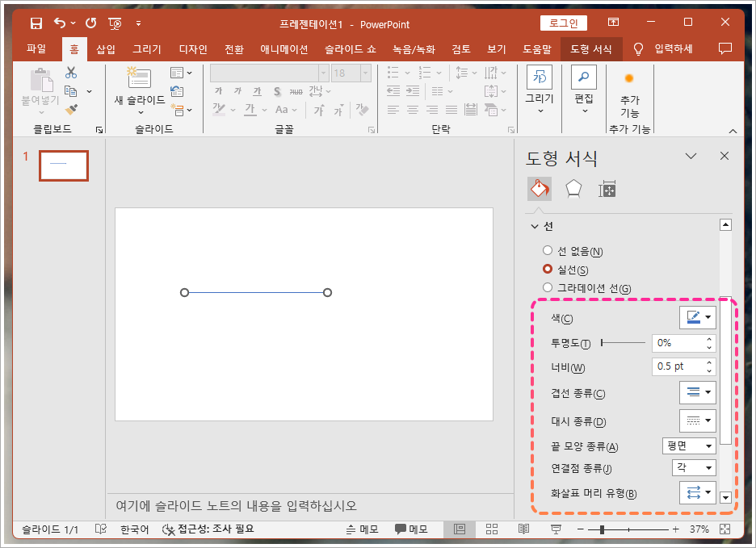The image size is (756, 548).
Task: Collapse the 선 section expander
Action: [534, 226]
